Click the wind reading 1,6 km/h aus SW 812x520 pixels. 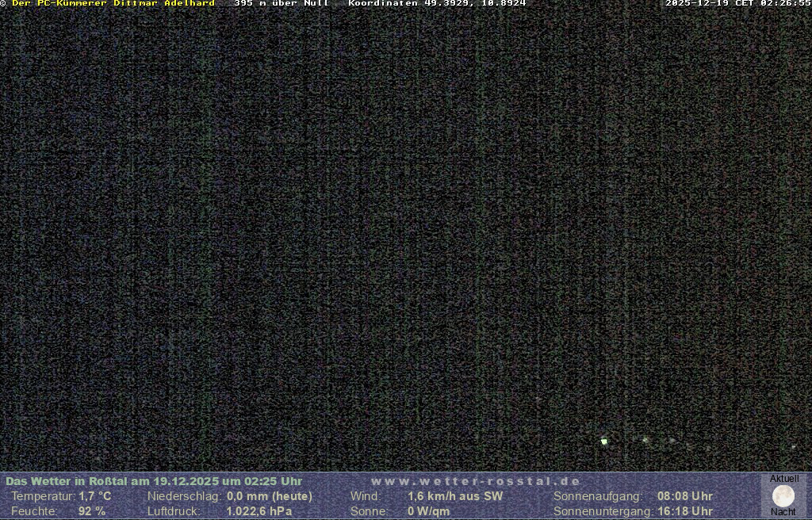[x=455, y=496]
